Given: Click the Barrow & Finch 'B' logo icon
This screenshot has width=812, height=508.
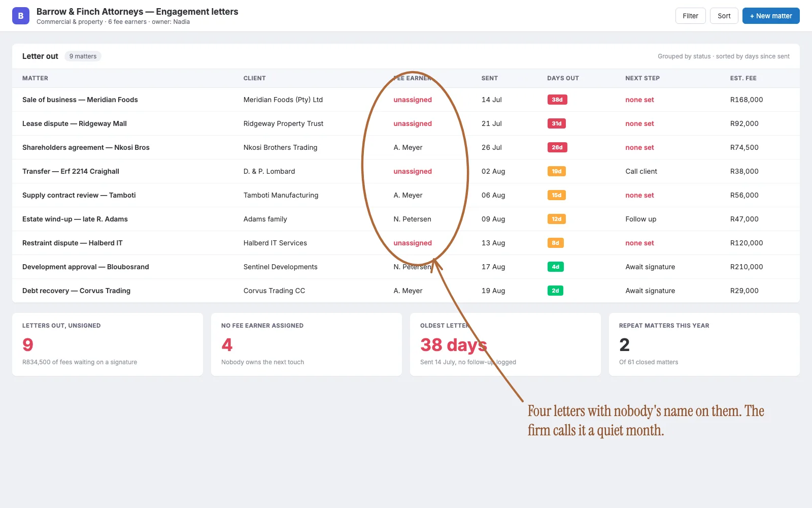Looking at the screenshot, I should tap(21, 16).
